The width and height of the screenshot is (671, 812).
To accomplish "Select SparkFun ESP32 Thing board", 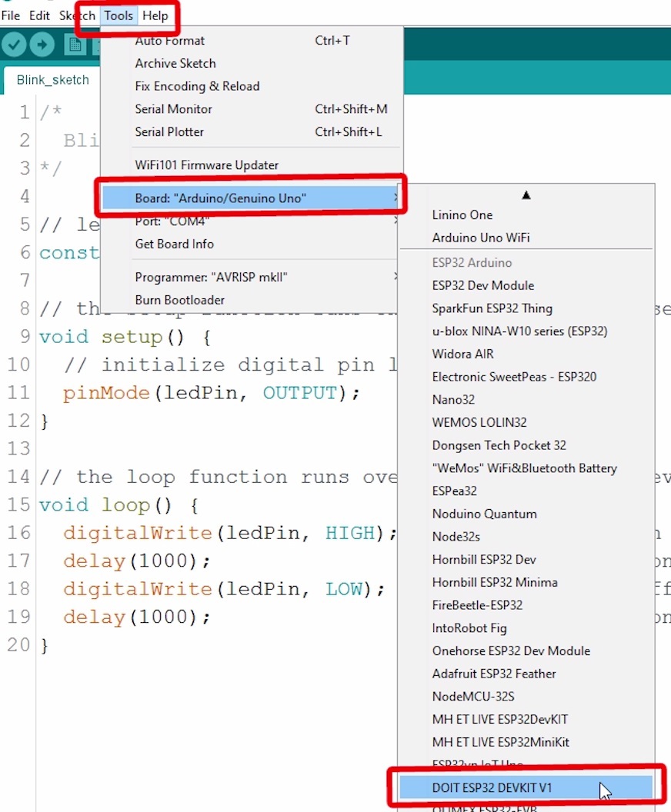I will (526, 308).
